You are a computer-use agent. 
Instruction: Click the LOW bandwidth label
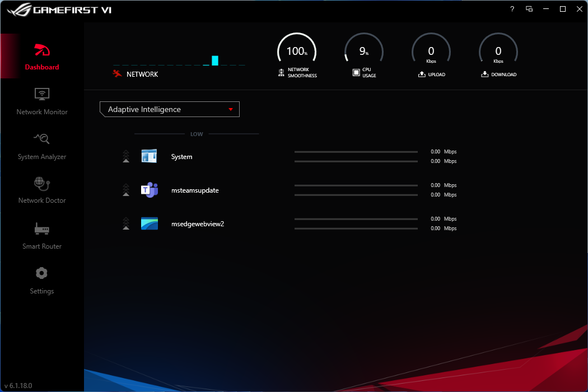click(197, 134)
